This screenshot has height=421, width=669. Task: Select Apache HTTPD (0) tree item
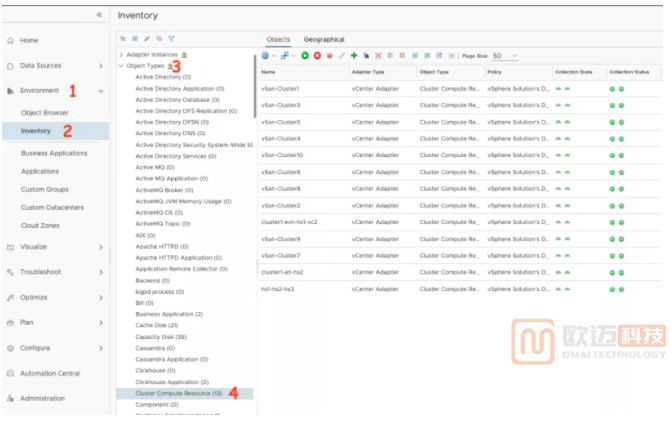coord(162,247)
